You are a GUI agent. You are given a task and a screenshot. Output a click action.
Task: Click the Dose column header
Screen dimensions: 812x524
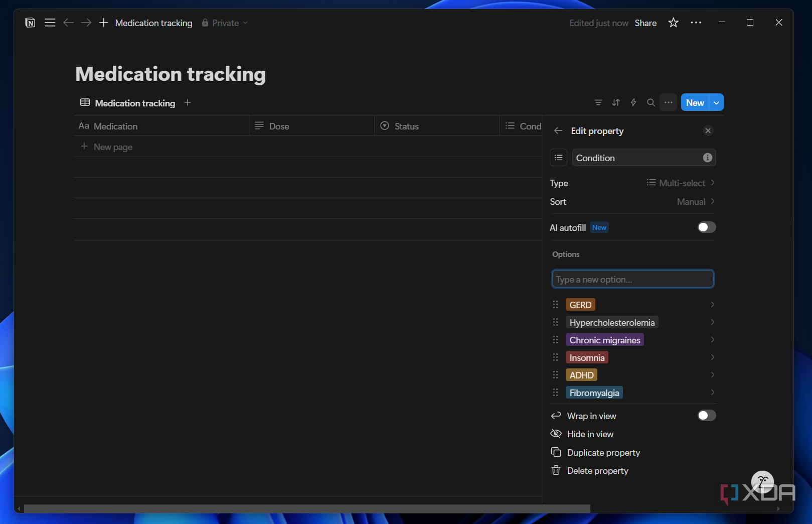pyautogui.click(x=311, y=126)
